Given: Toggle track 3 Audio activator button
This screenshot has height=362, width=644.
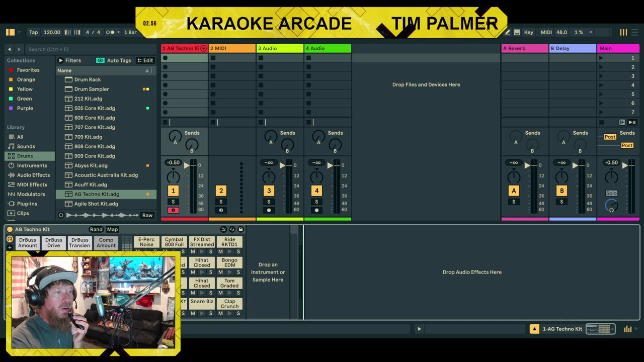Looking at the screenshot, I should click(269, 191).
